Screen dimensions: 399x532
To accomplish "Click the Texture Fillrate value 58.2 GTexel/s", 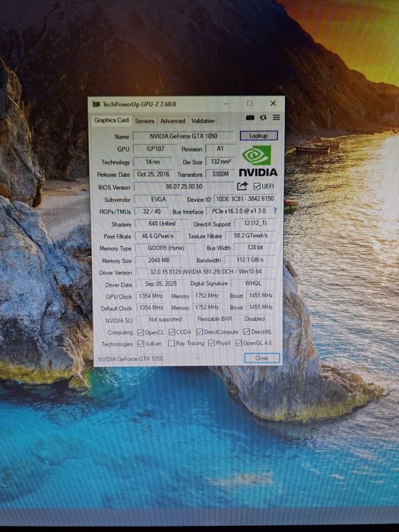I will tap(250, 235).
